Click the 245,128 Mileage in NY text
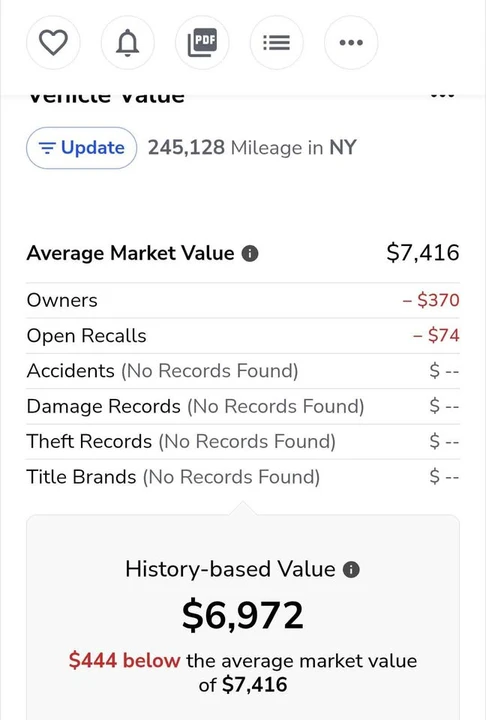 click(x=252, y=148)
